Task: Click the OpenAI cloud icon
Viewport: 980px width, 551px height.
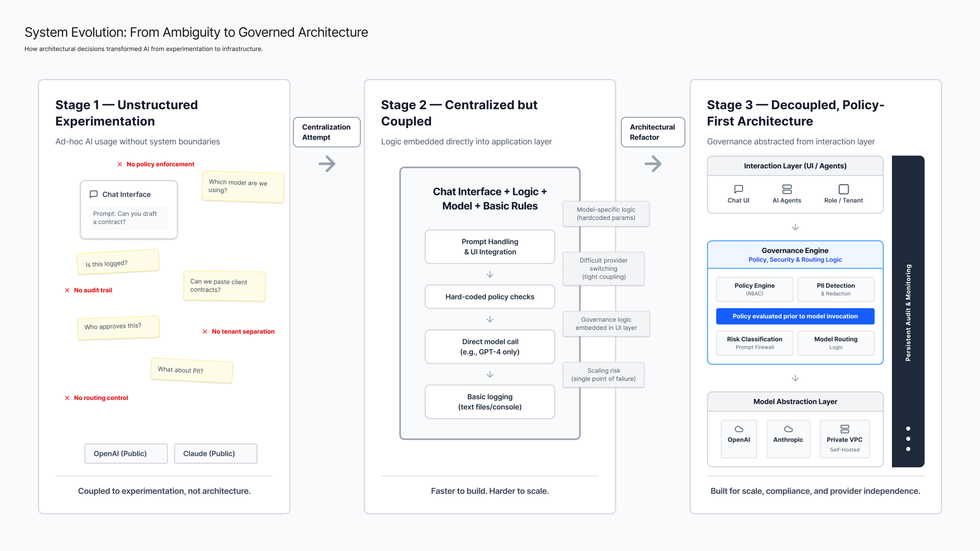Action: click(x=739, y=429)
